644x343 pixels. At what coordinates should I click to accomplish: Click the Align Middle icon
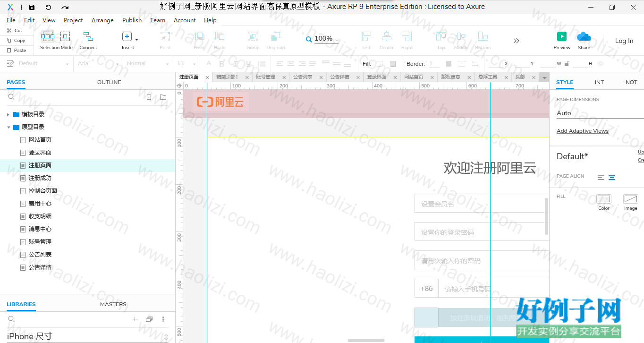tap(461, 36)
